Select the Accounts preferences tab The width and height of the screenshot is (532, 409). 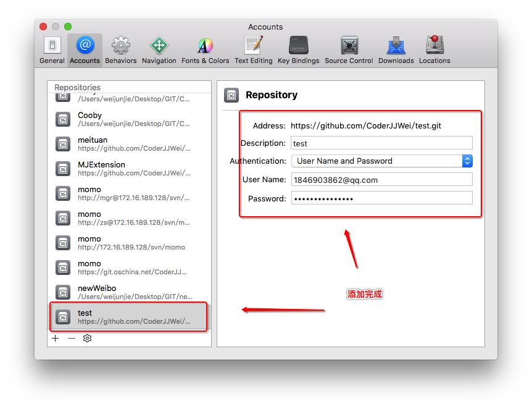(x=85, y=50)
